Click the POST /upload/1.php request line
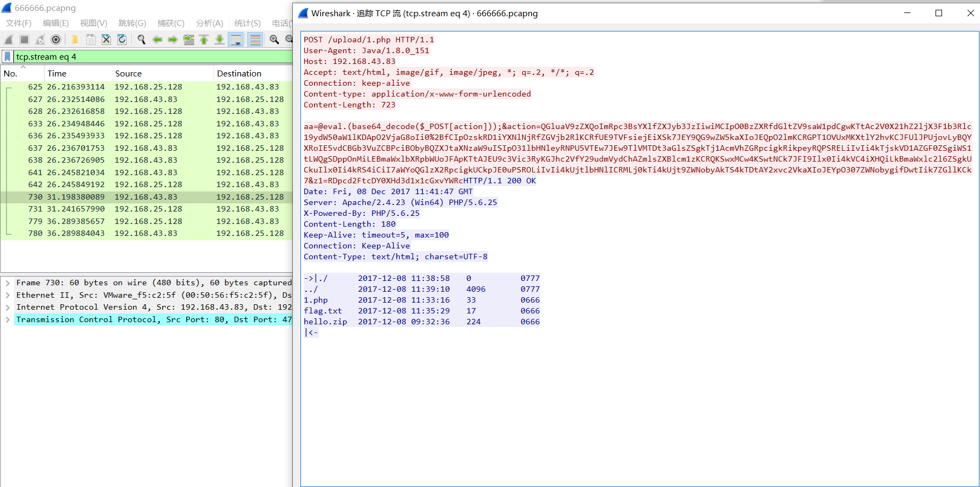Screen dimensions: 980x487 click(x=369, y=40)
